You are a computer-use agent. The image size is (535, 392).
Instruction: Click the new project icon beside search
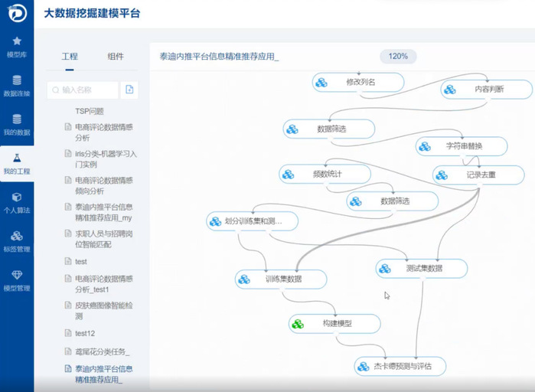click(130, 90)
